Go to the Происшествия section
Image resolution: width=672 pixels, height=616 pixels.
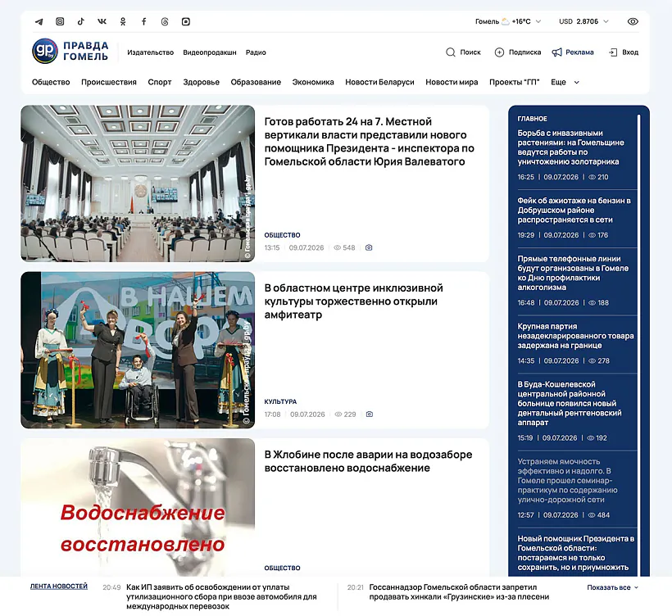click(x=109, y=82)
